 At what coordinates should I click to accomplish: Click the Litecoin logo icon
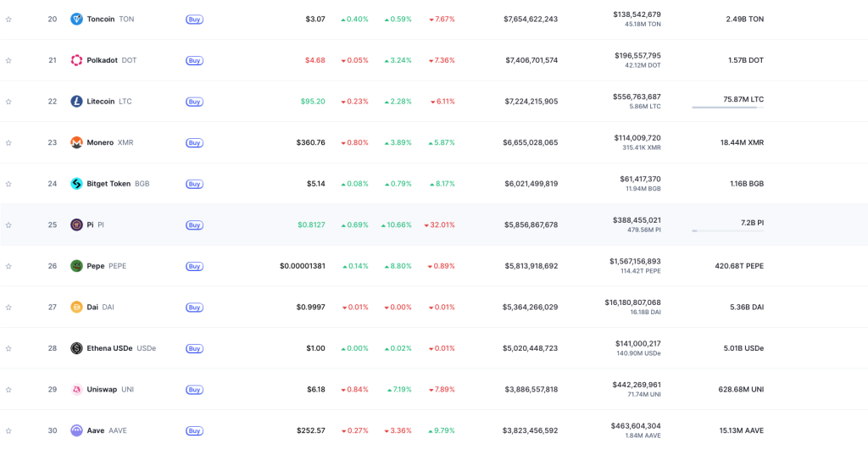[76, 102]
